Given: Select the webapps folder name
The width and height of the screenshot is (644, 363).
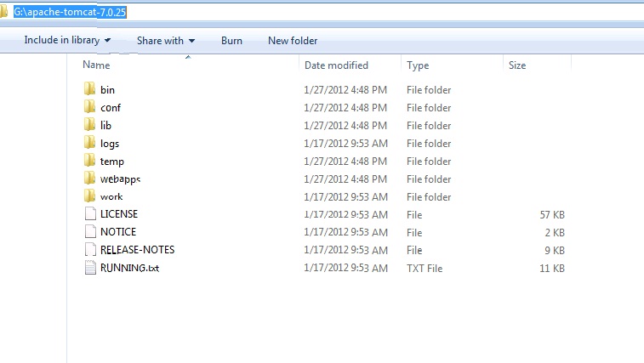Looking at the screenshot, I should pyautogui.click(x=120, y=179).
